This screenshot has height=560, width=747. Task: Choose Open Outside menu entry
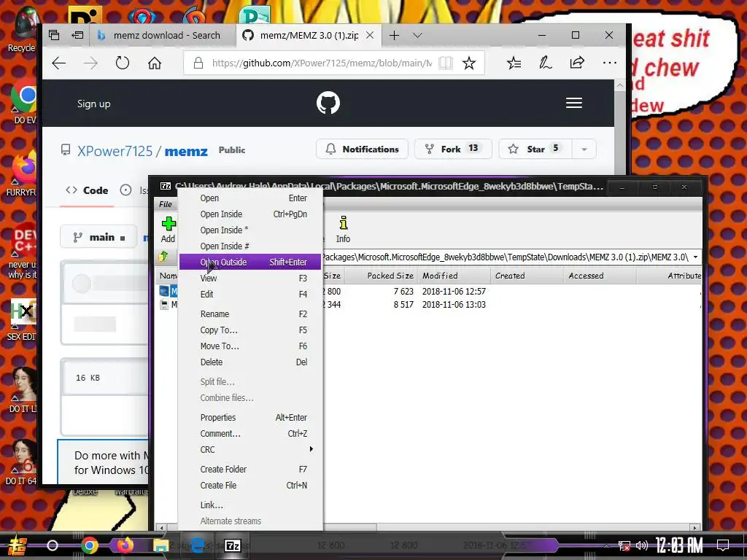coord(251,262)
